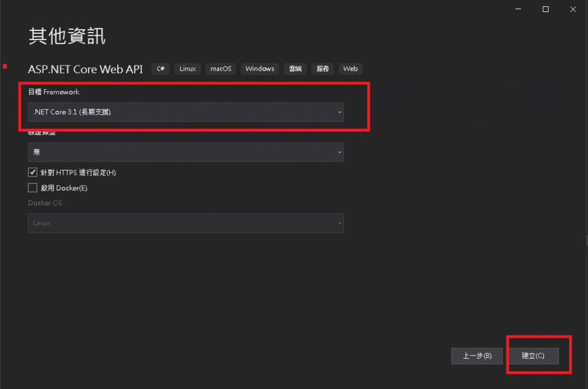Click the Docker OS label
This screenshot has width=588, height=389.
tap(45, 203)
